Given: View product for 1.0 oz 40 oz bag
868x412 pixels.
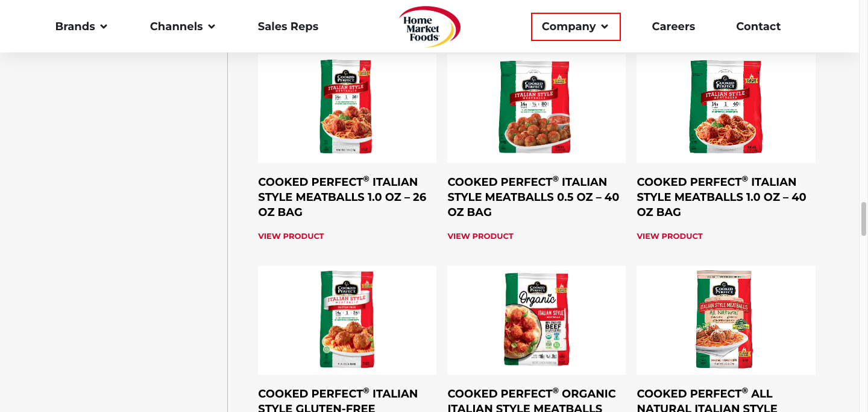Looking at the screenshot, I should point(670,236).
